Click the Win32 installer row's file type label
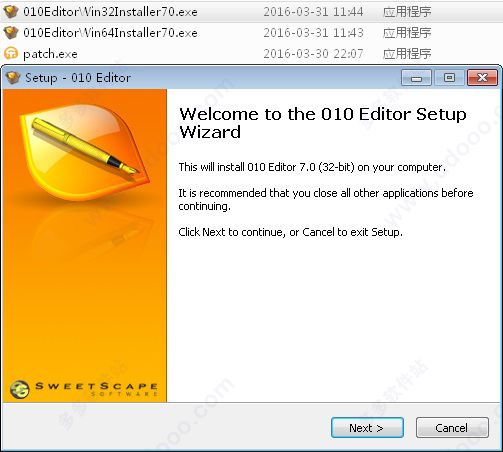This screenshot has width=503, height=452. [407, 12]
